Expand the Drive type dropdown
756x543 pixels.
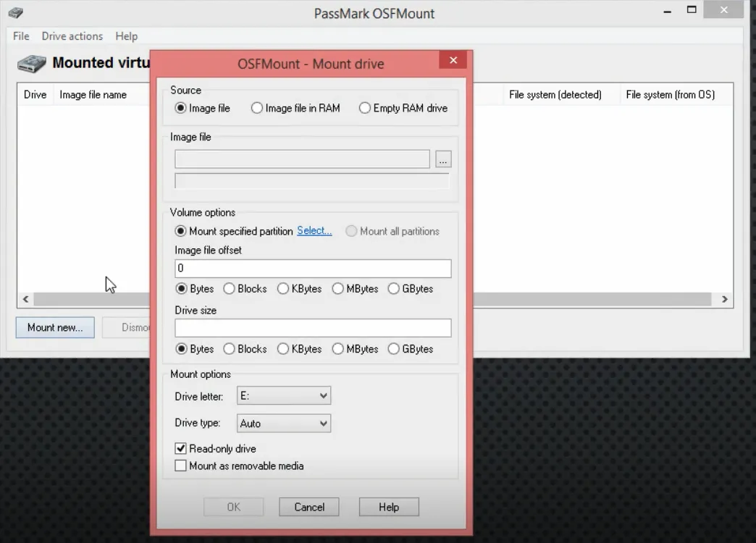283,424
